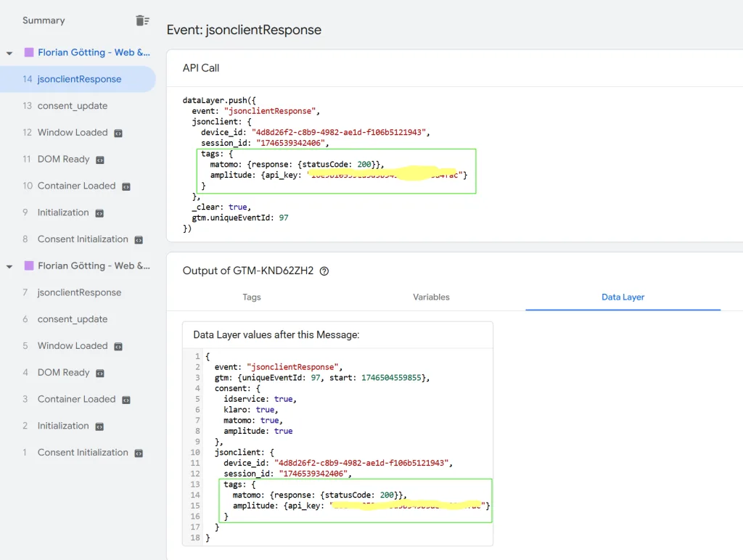Image resolution: width=743 pixels, height=560 pixels.
Task: Click the 'Event: jsonclientResponse' heading
Action: point(244,30)
